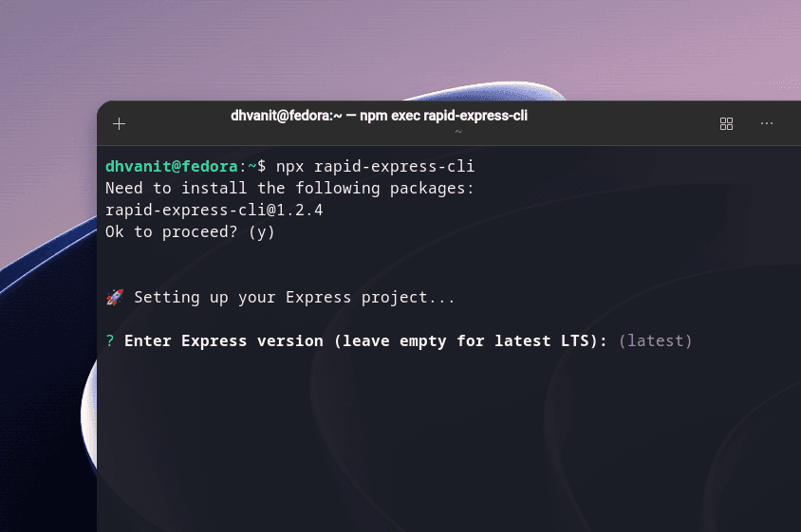Click the terminal window title text
801x532 pixels.
(379, 116)
